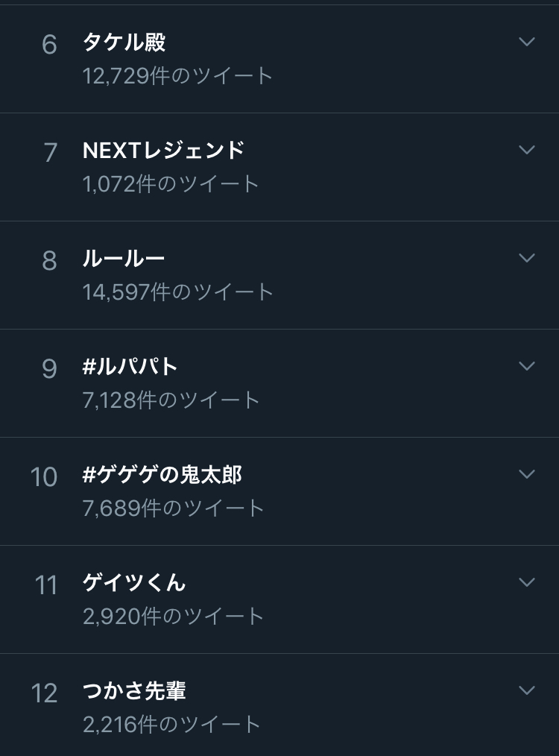
Task: Open the NEXTレジェンド trending topic
Action: coord(163,151)
